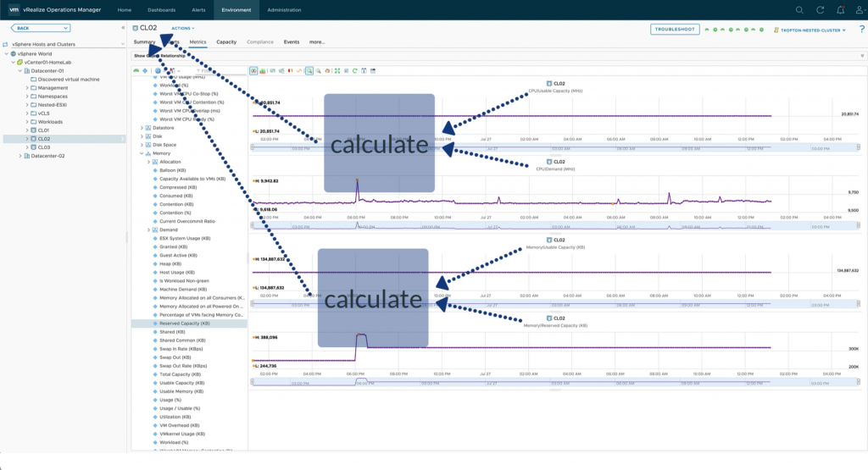Image resolution: width=868 pixels, height=470 pixels.
Task: Collapse the Datacenter-01 node
Action: 20,71
